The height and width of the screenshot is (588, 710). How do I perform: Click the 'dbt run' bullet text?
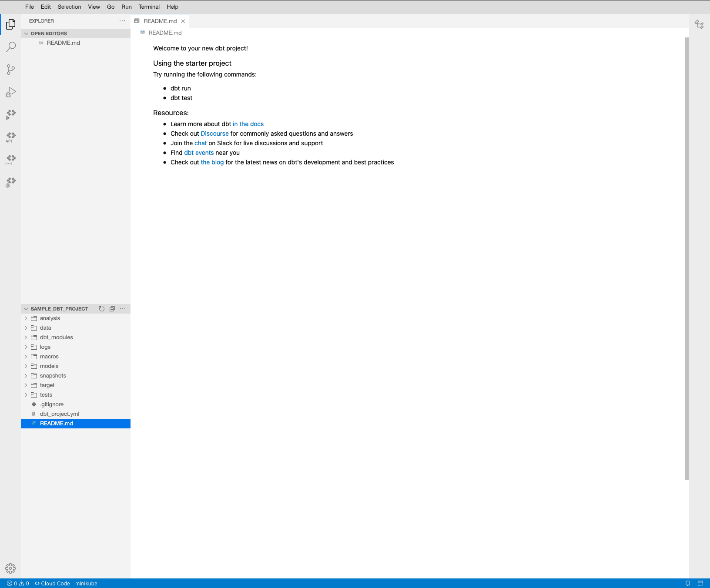[181, 88]
